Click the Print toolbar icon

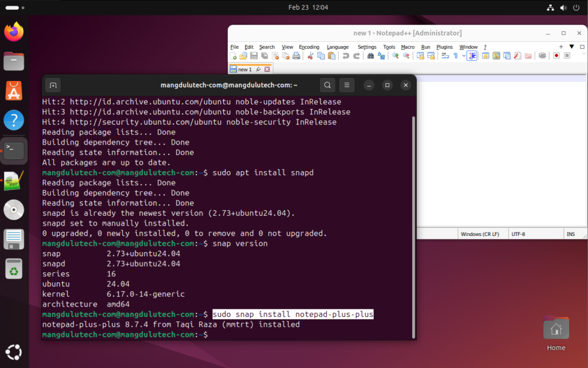pos(296,56)
